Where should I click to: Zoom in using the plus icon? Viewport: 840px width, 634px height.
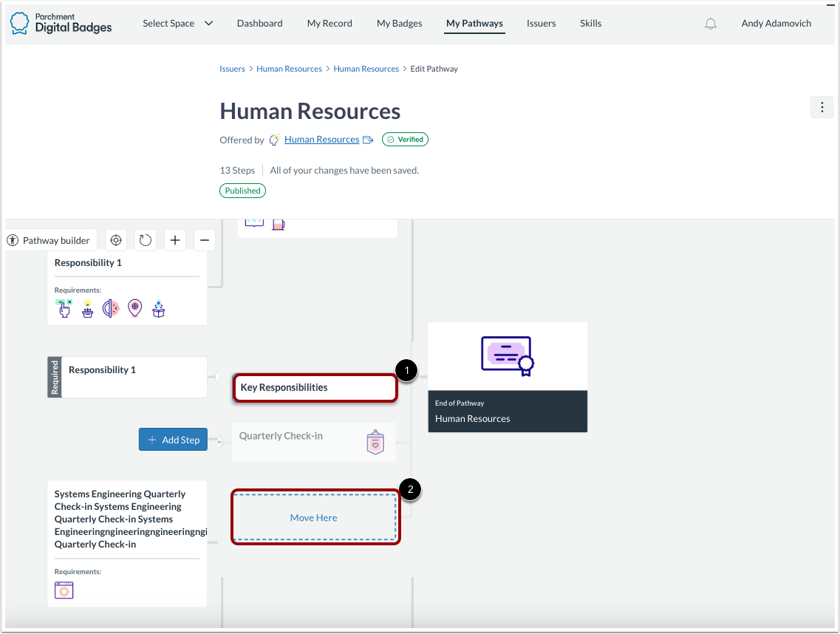click(174, 239)
